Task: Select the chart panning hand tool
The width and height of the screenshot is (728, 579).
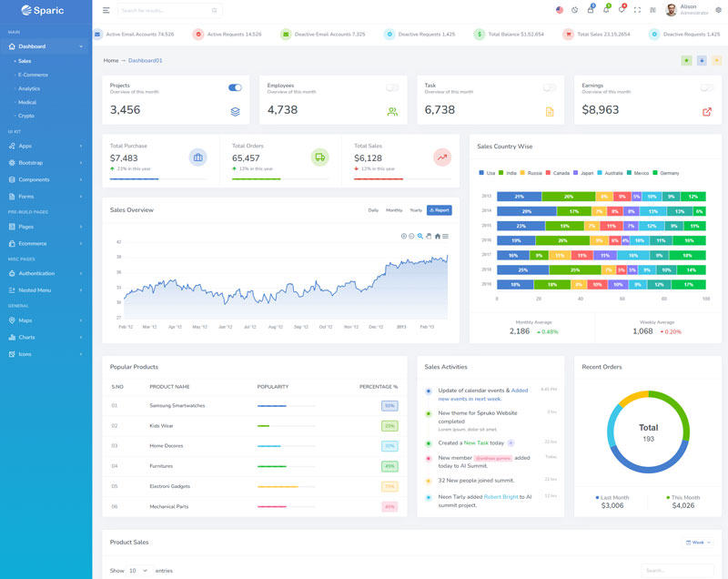Action: point(429,236)
